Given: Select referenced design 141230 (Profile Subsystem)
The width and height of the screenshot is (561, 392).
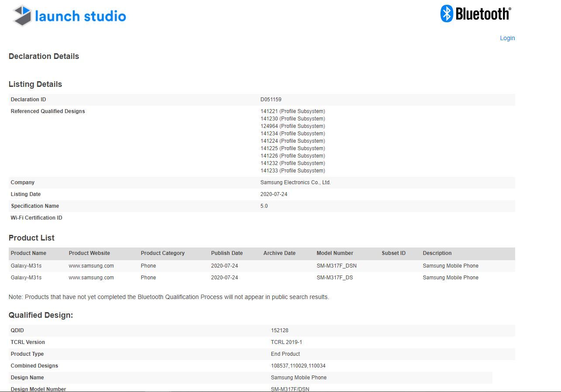Looking at the screenshot, I should click(x=293, y=119).
